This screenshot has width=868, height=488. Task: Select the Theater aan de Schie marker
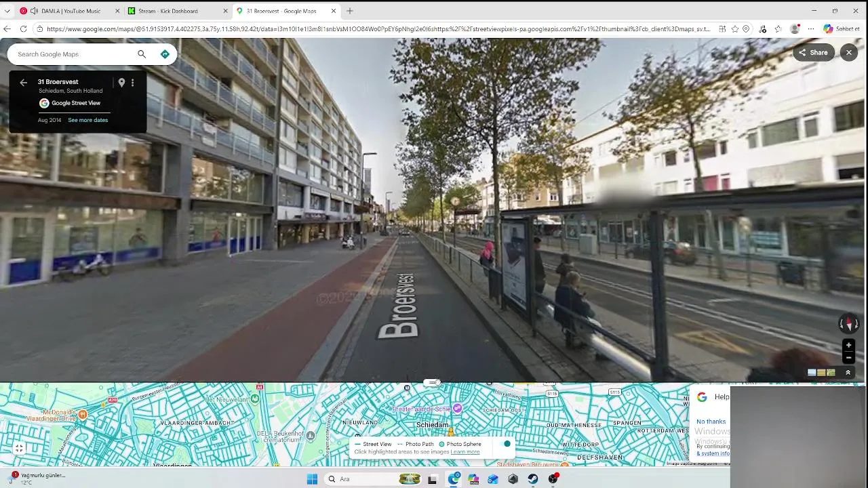[458, 408]
